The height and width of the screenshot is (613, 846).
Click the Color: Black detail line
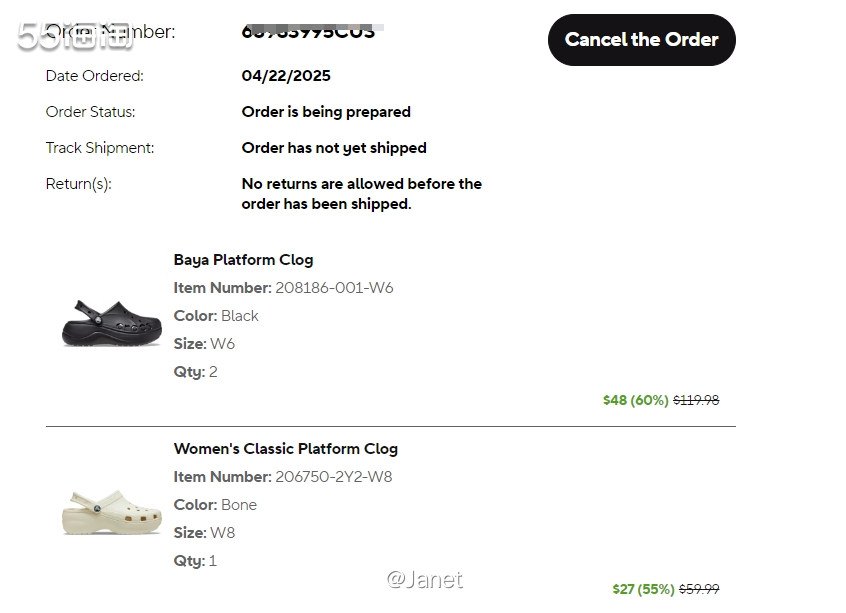coord(216,316)
